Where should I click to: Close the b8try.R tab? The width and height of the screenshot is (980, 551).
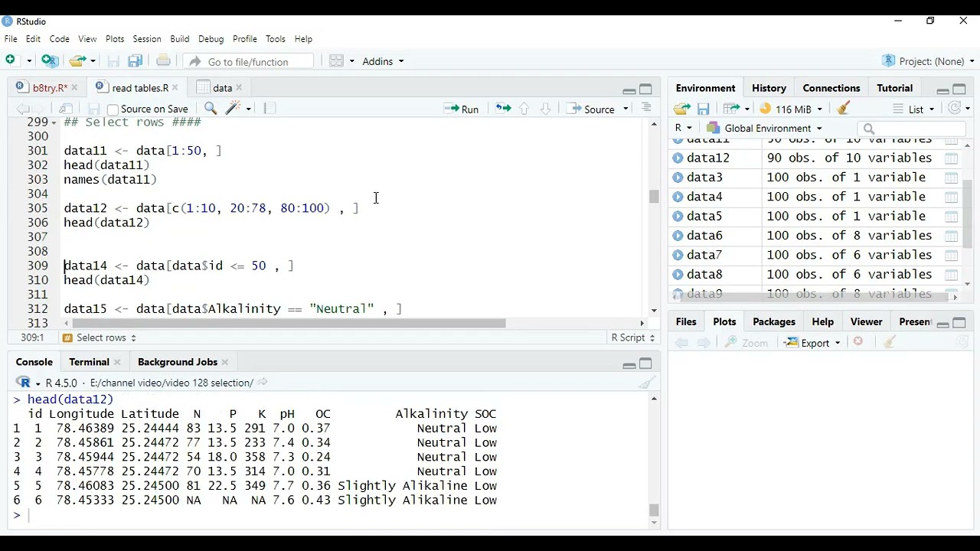click(x=74, y=88)
